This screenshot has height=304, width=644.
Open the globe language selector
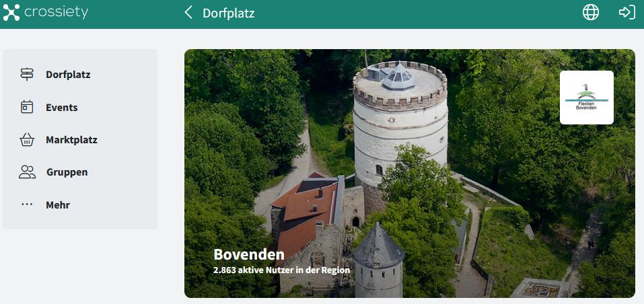click(591, 13)
